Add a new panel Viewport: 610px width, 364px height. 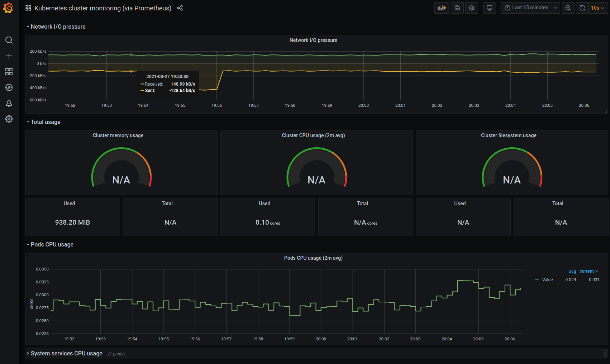(x=442, y=8)
